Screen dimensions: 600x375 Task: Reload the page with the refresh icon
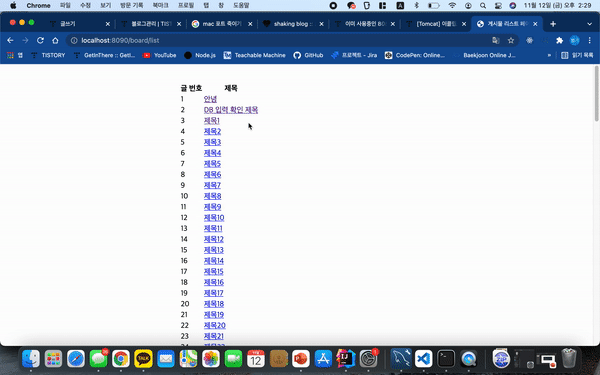(x=40, y=40)
